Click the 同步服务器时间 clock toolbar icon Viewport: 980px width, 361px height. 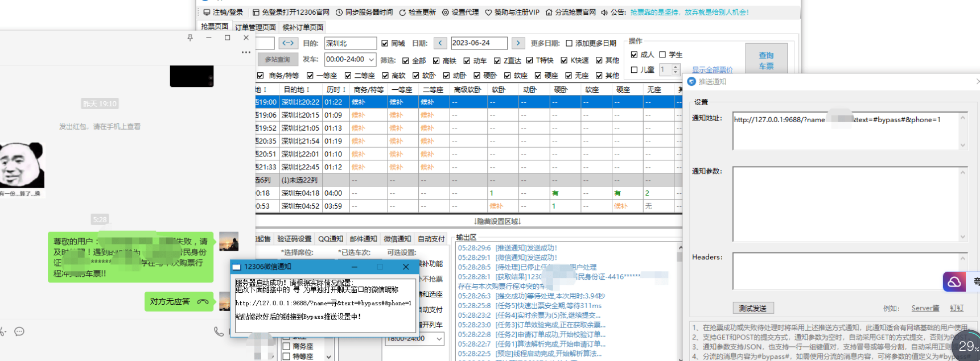click(x=339, y=13)
